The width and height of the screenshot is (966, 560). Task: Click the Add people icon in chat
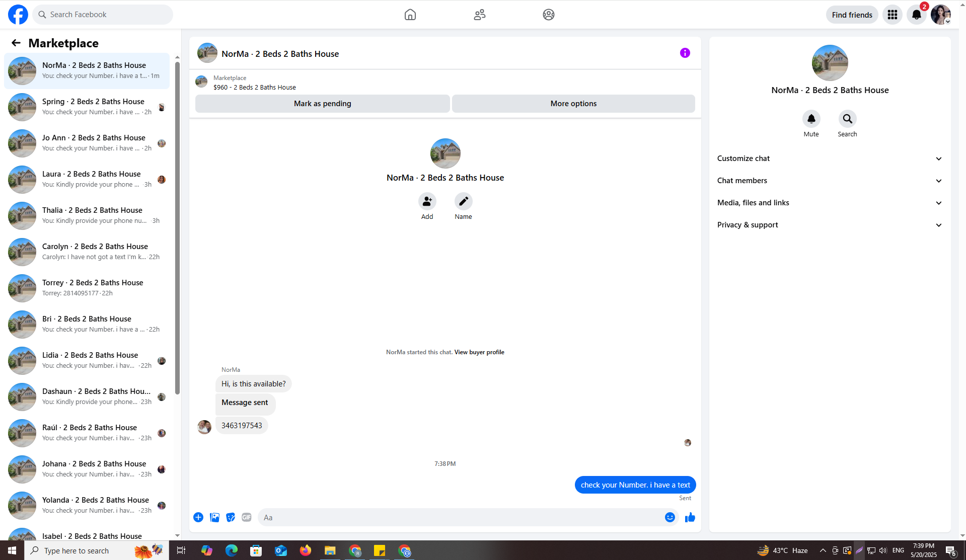(427, 201)
